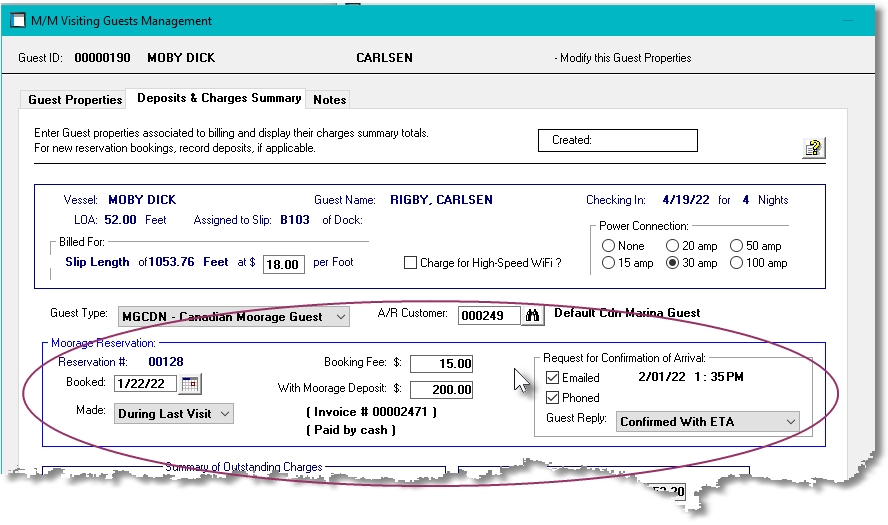This screenshot has height=525, width=888.
Task: Click the Invoice # 00002471 text
Action: [372, 412]
